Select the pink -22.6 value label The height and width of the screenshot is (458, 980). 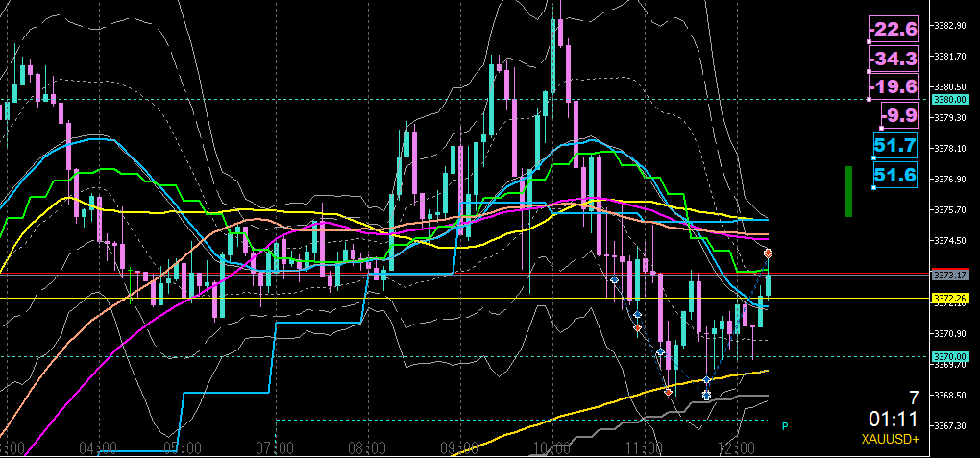pyautogui.click(x=894, y=29)
